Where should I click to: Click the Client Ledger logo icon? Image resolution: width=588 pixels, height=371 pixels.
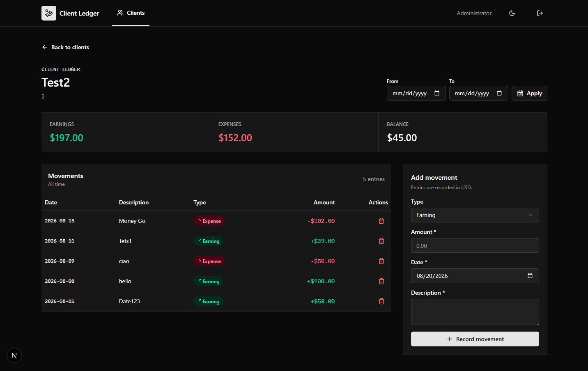point(49,13)
